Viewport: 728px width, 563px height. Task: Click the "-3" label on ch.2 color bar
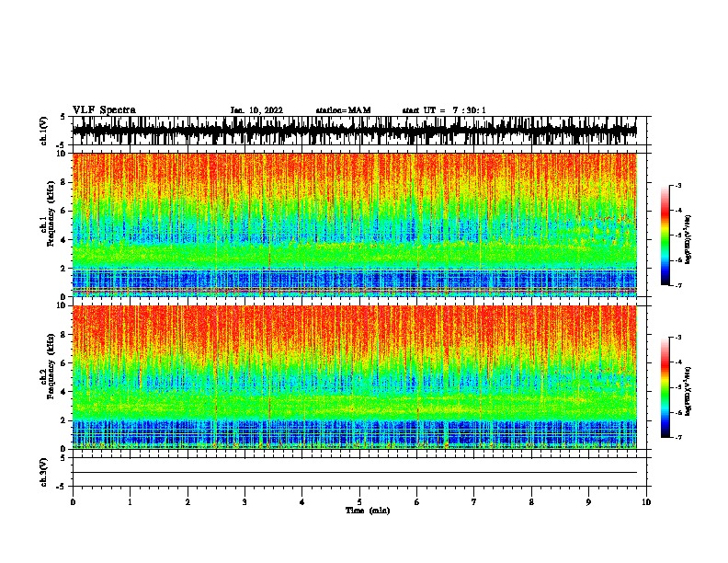point(678,338)
